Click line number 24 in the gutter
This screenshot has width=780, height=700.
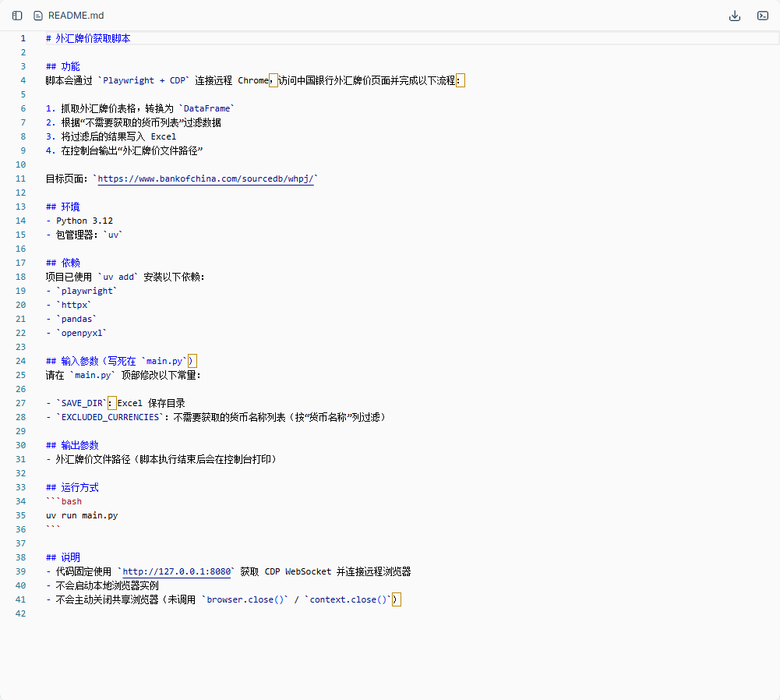pos(21,361)
